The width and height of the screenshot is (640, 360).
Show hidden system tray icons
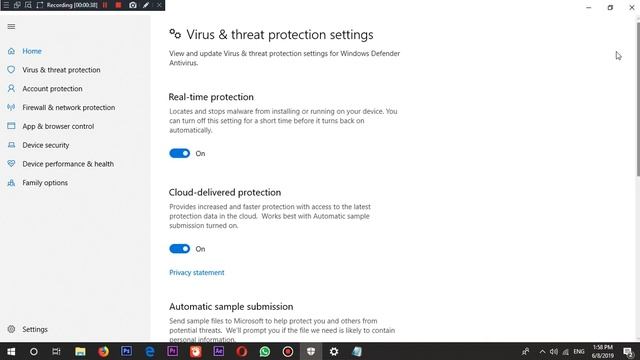542,351
